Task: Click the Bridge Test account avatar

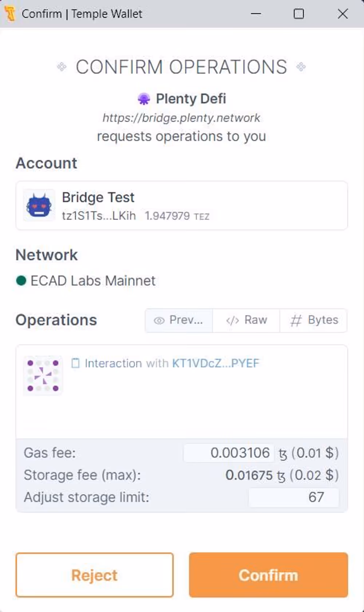Action: (39, 205)
